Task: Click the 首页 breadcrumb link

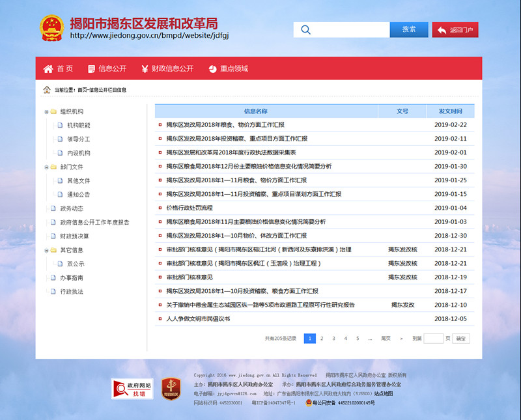Action: (82, 90)
